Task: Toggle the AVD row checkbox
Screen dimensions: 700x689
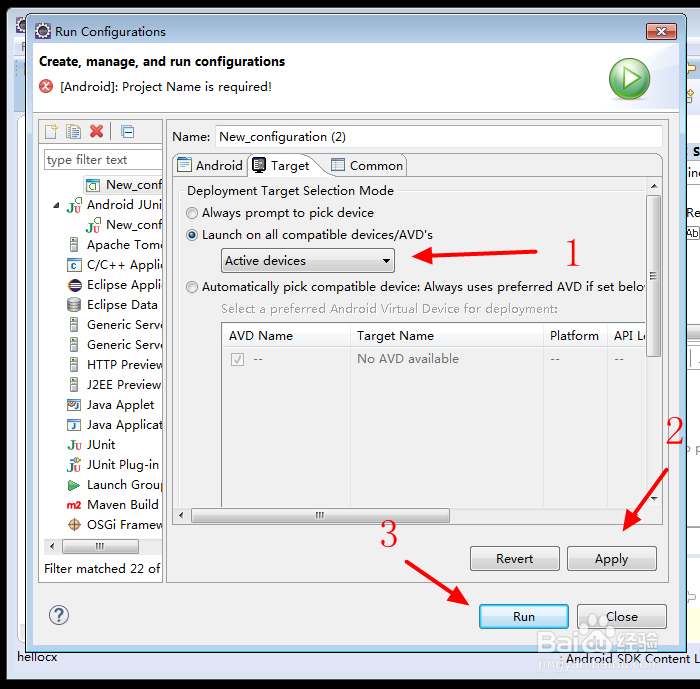Action: point(238,359)
